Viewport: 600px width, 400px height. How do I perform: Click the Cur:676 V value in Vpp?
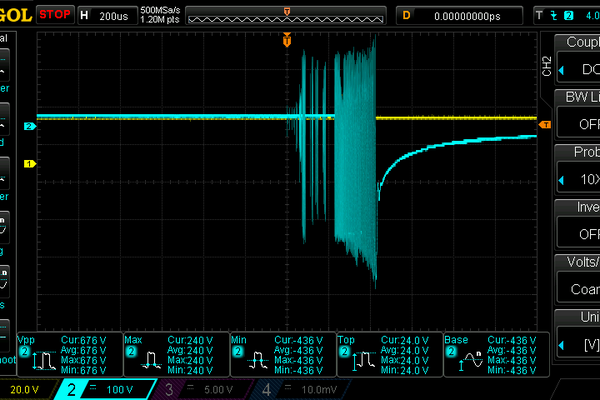pyautogui.click(x=83, y=340)
